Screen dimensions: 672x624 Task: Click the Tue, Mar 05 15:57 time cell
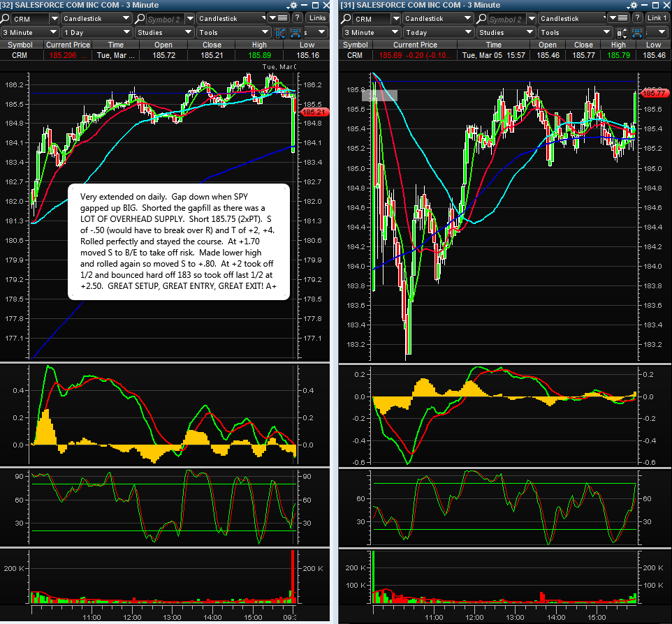pos(493,55)
